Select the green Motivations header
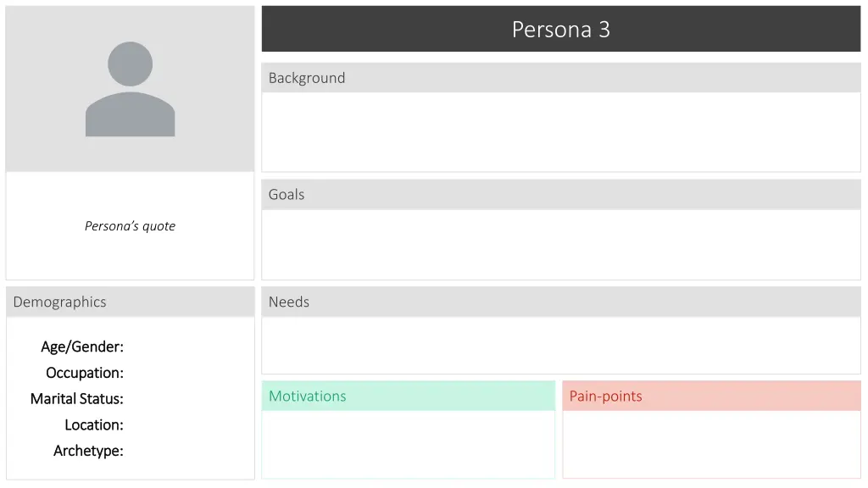This screenshot has height=488, width=868. click(408, 396)
